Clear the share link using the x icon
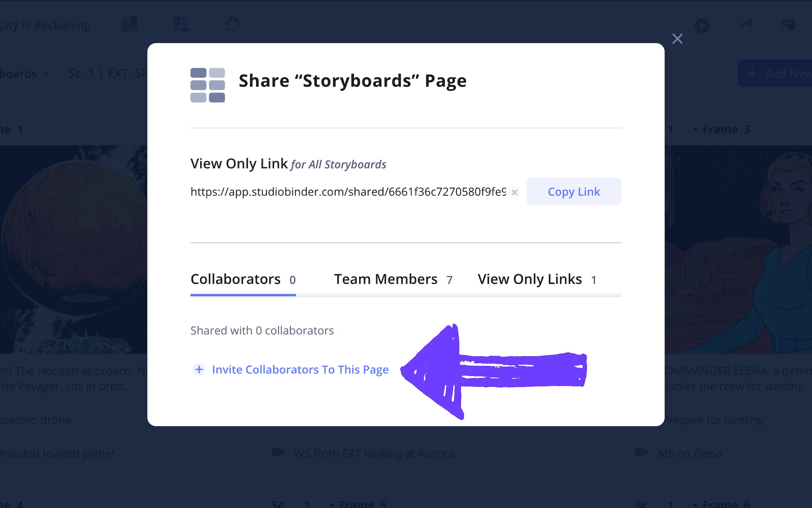This screenshot has width=812, height=508. click(515, 192)
